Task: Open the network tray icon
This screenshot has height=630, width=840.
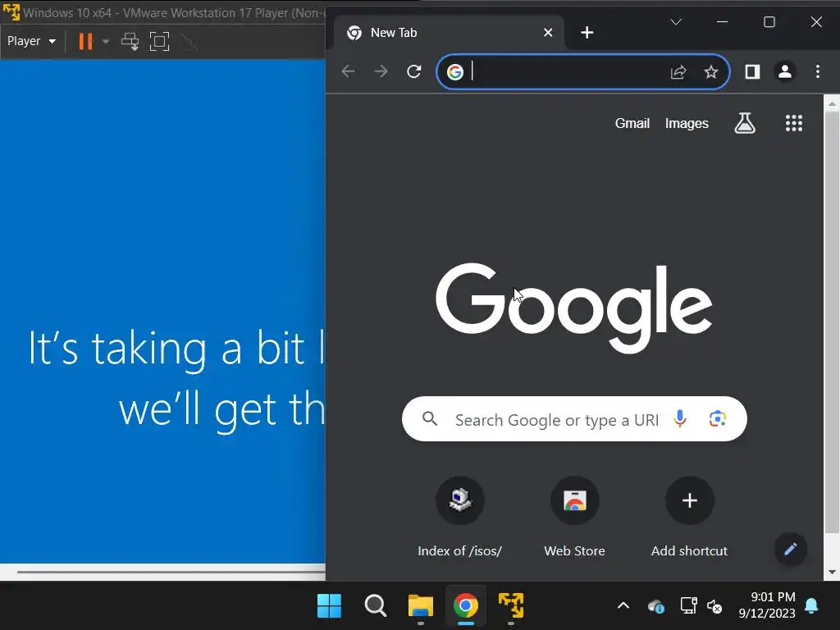Action: 688,606
